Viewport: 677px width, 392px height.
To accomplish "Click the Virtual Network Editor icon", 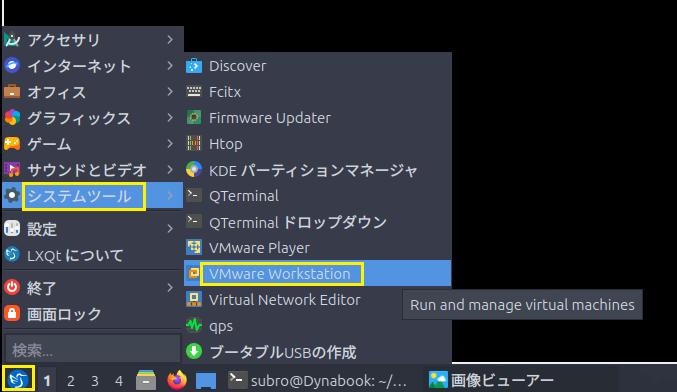I will (194, 299).
